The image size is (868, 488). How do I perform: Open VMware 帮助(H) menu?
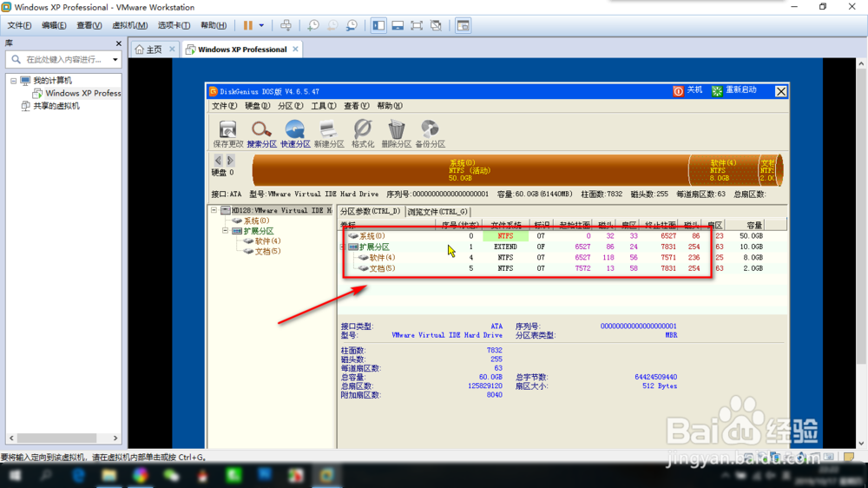(x=214, y=25)
